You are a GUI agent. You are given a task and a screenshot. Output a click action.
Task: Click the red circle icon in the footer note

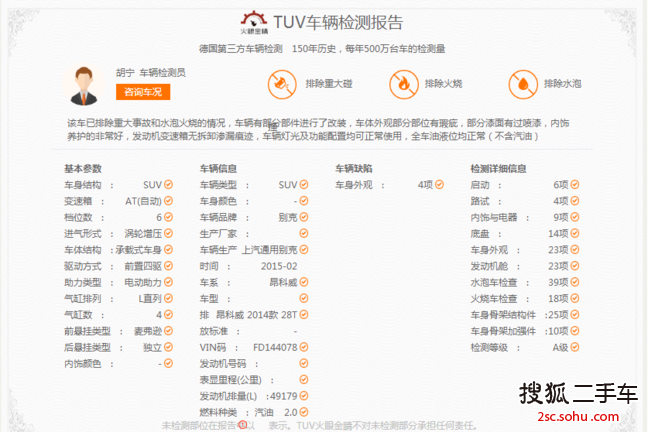tap(243, 425)
